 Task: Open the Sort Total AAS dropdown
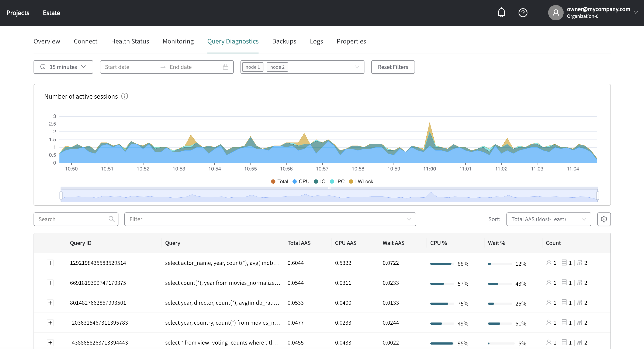(x=548, y=219)
